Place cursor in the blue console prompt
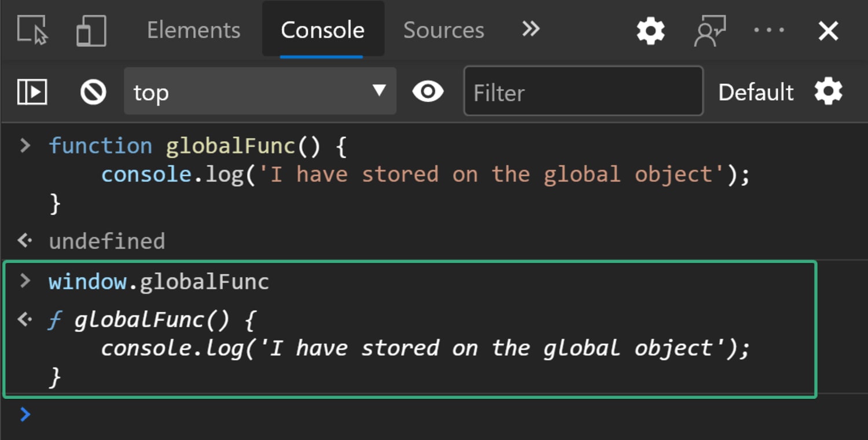 [x=434, y=415]
